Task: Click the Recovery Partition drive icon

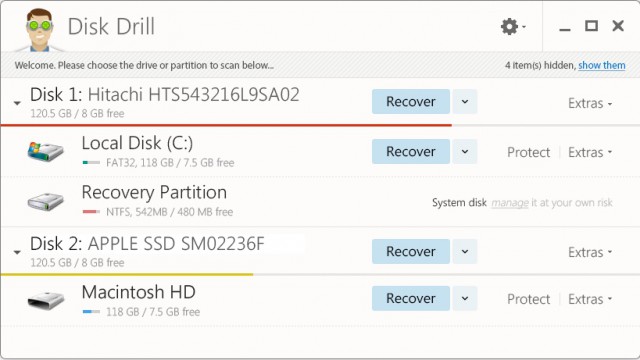Action: (x=45, y=201)
